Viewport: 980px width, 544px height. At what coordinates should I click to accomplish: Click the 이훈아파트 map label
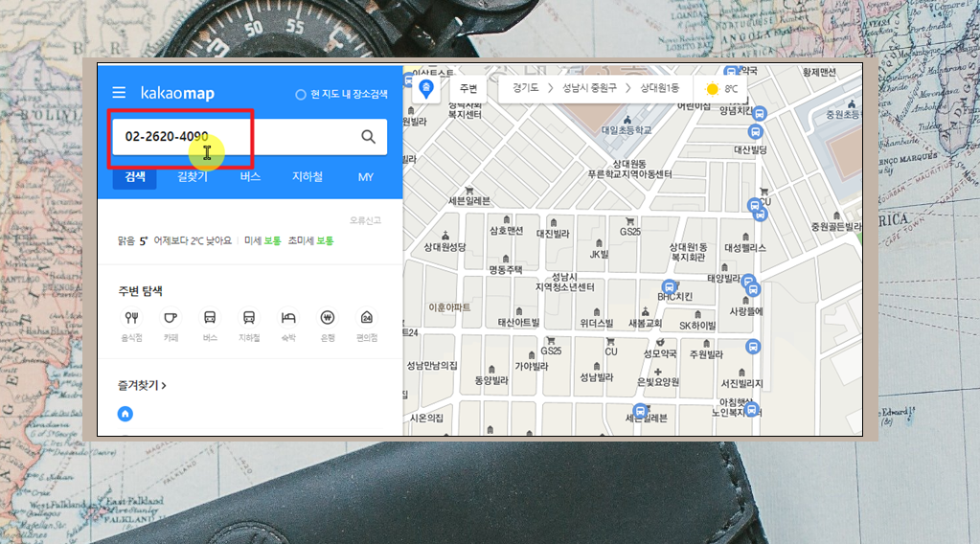click(449, 307)
